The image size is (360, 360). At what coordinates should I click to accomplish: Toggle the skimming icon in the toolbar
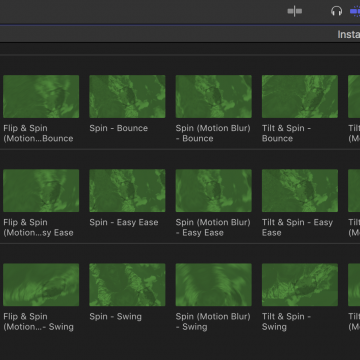[295, 11]
